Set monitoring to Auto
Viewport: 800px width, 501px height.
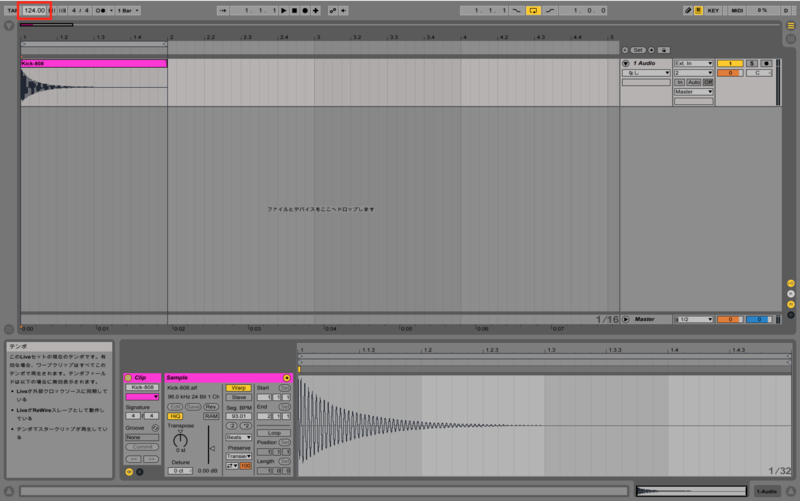tap(694, 82)
